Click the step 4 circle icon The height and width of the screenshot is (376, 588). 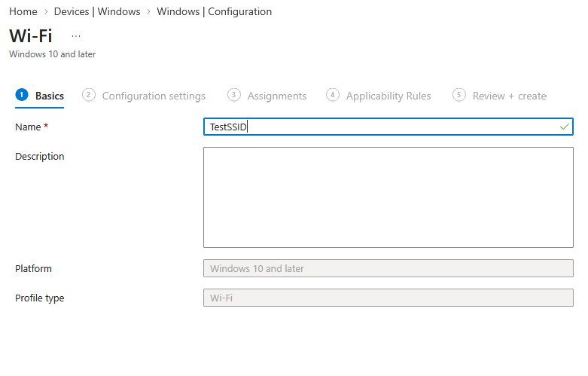point(333,95)
